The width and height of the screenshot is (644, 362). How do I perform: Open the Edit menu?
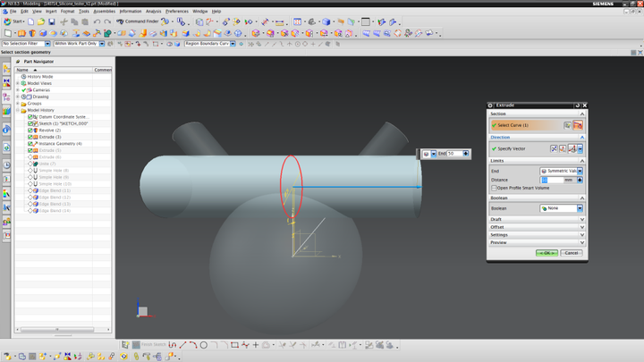tap(25, 12)
